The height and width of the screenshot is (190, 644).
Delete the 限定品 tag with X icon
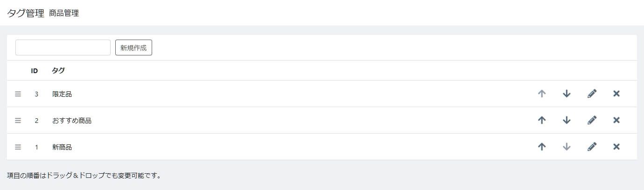coord(616,94)
